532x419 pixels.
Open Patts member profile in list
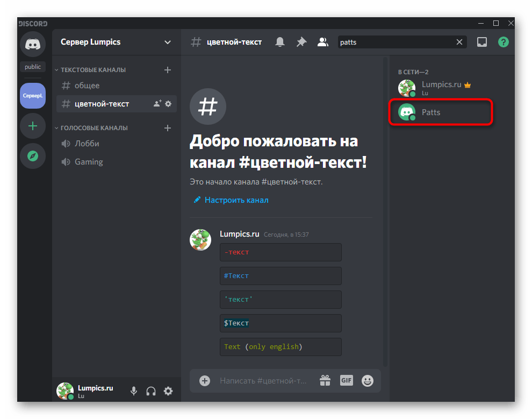(x=441, y=112)
